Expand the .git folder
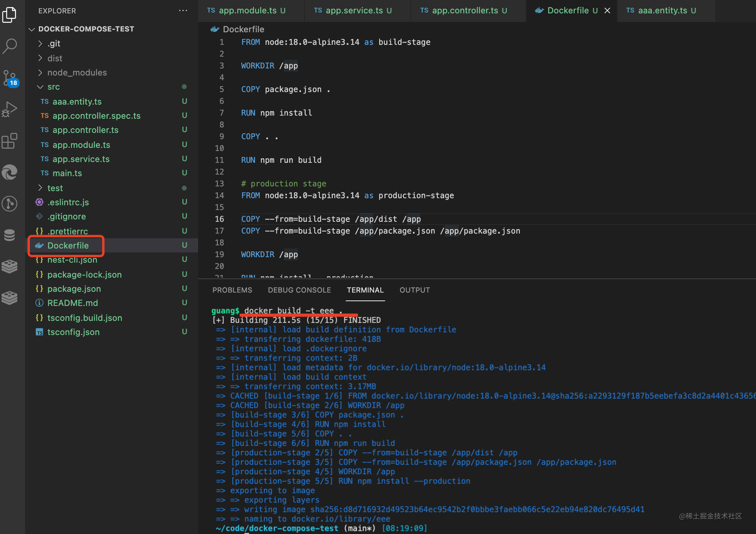 coord(54,44)
